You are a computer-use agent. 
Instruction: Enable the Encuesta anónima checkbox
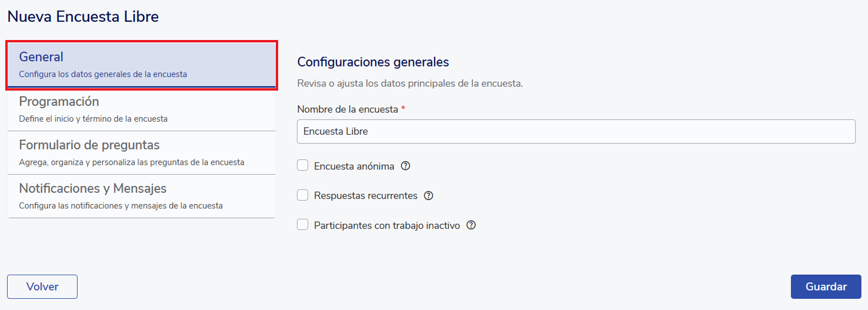[x=303, y=166]
